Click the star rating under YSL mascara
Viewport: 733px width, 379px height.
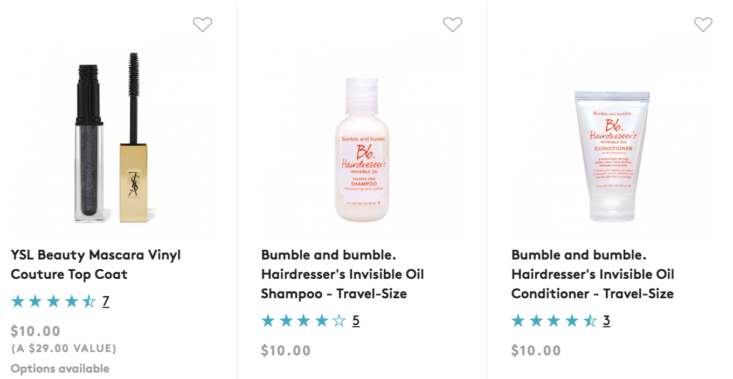point(53,301)
